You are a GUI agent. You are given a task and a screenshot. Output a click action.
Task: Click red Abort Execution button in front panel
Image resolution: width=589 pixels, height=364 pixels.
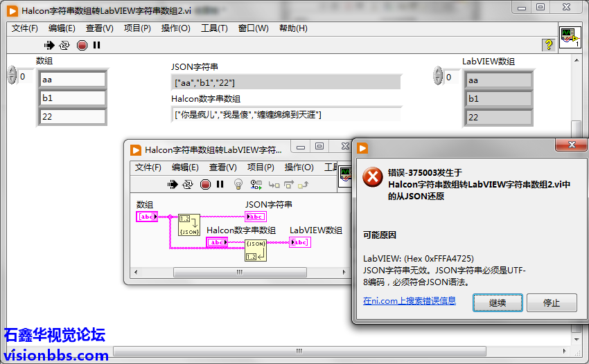(x=82, y=46)
